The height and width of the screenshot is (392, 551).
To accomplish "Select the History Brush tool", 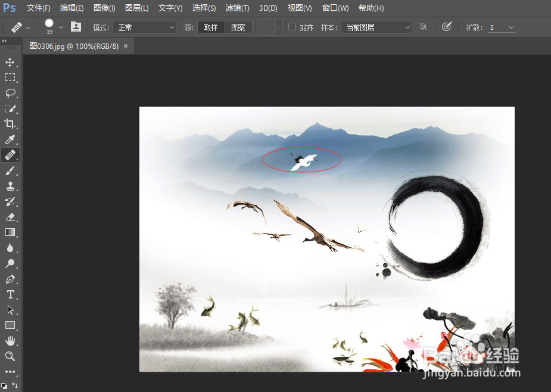I will click(x=10, y=201).
